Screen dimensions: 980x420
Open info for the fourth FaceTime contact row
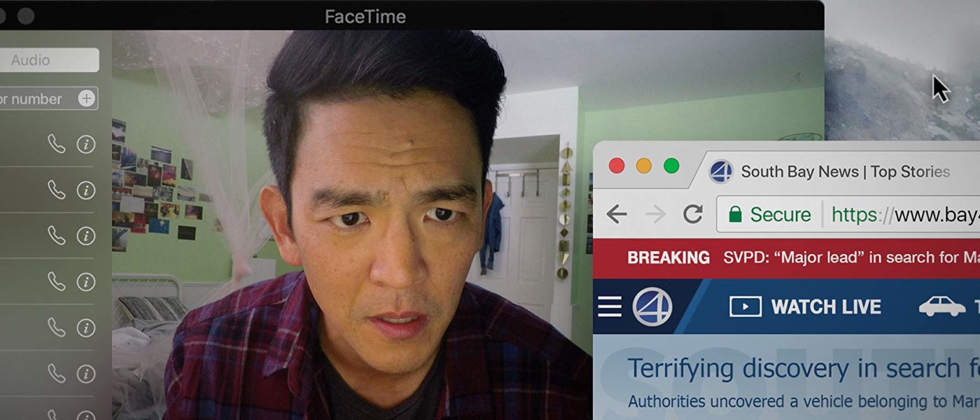point(86,282)
